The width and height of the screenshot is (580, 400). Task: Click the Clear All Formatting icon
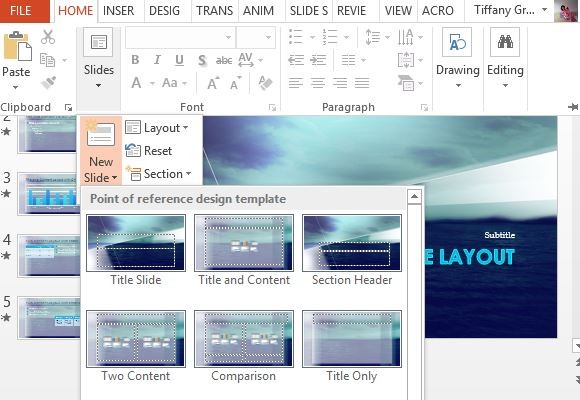point(265,83)
